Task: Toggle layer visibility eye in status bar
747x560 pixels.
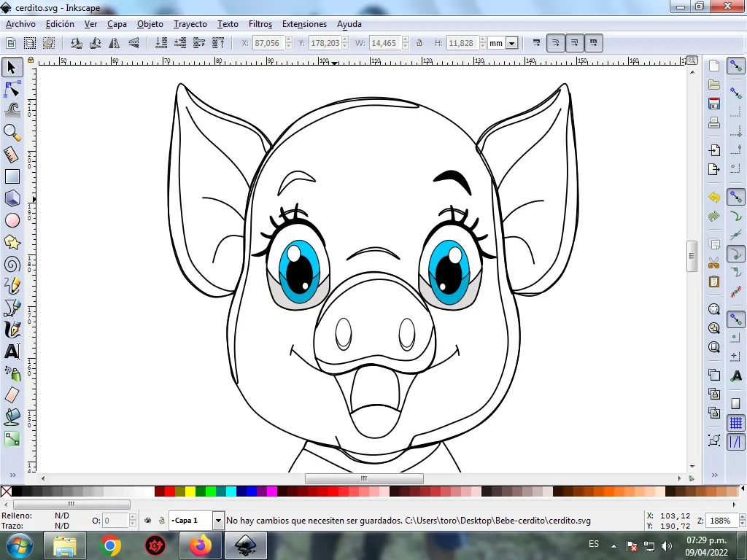Action: pos(147,521)
